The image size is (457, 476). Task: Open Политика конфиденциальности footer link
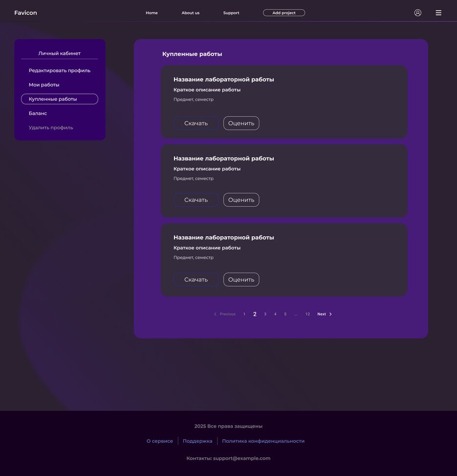pos(263,441)
